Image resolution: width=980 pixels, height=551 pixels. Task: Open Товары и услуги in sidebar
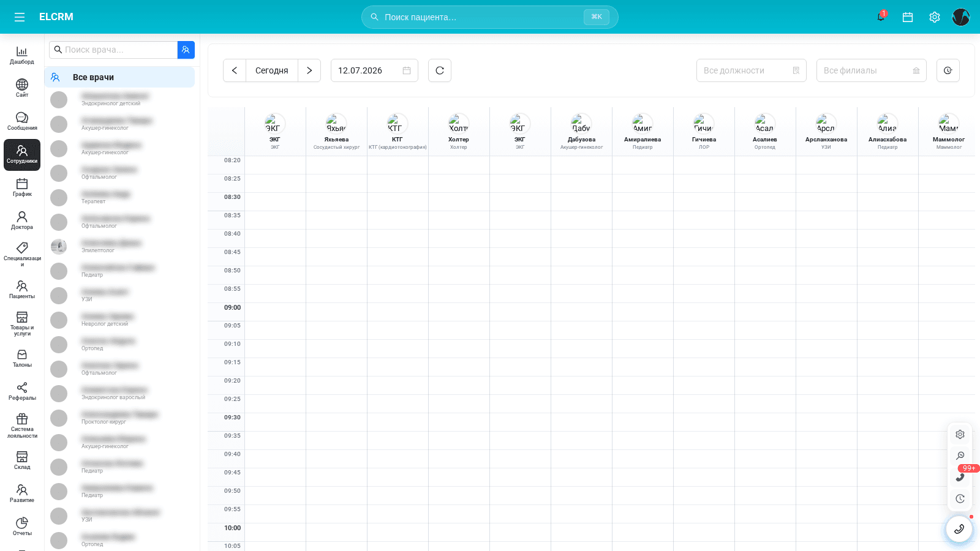[22, 324]
